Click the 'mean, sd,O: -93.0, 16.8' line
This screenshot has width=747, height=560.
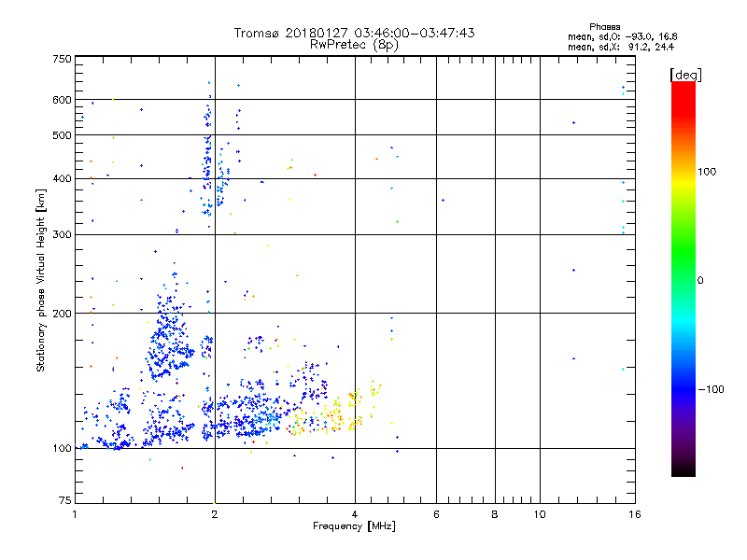(x=623, y=36)
